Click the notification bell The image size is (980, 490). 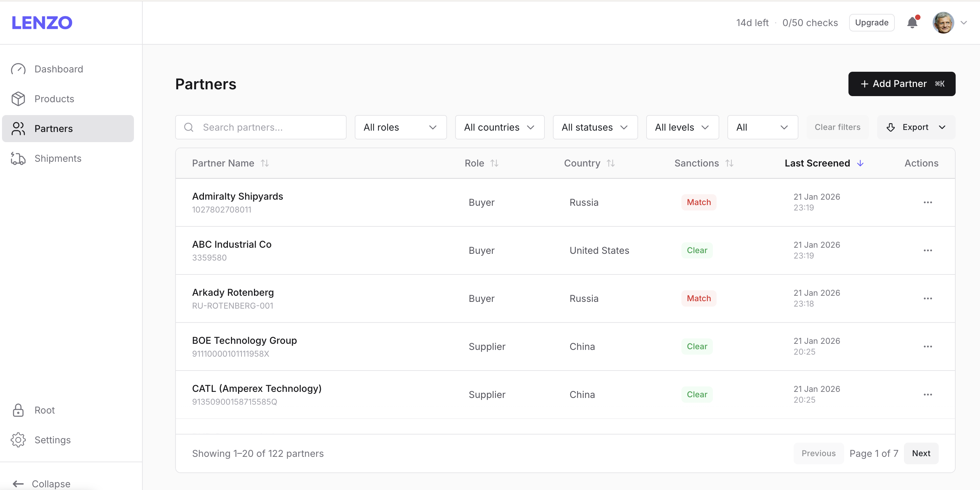(913, 22)
